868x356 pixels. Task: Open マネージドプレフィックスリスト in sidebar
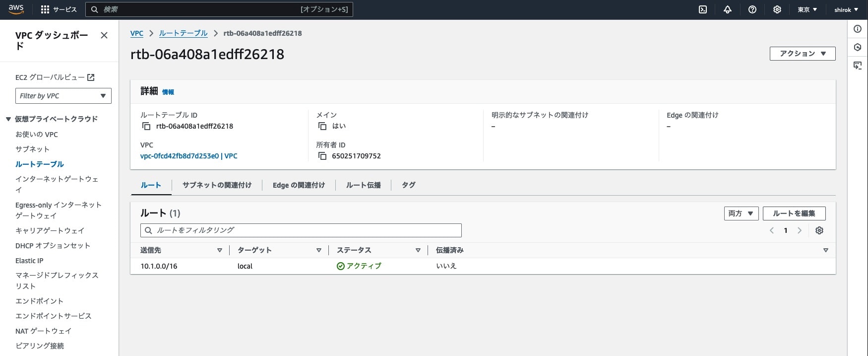pyautogui.click(x=57, y=281)
